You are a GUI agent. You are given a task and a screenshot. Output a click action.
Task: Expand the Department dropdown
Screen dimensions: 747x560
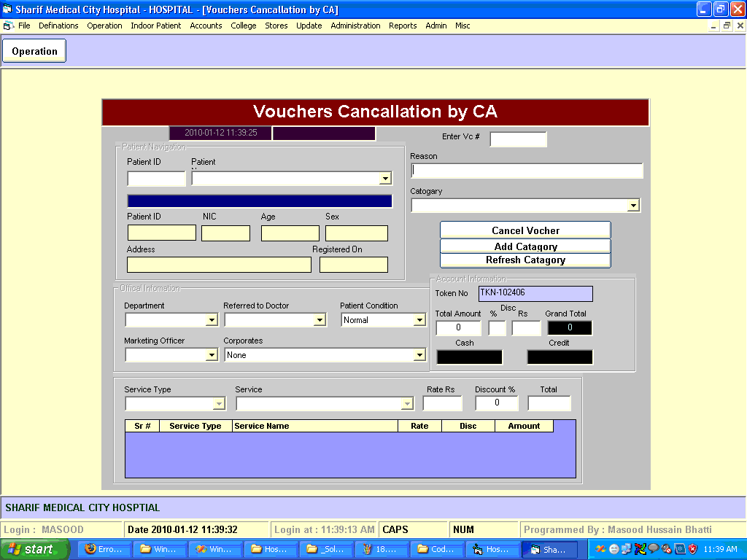tap(212, 320)
